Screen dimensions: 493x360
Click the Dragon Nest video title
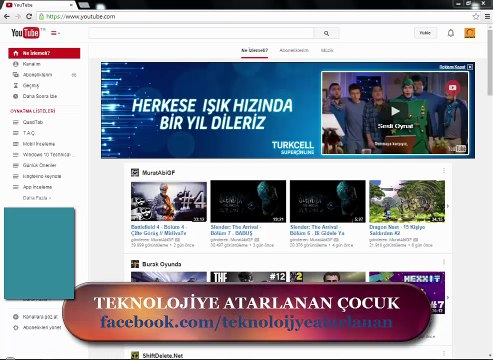point(397,230)
